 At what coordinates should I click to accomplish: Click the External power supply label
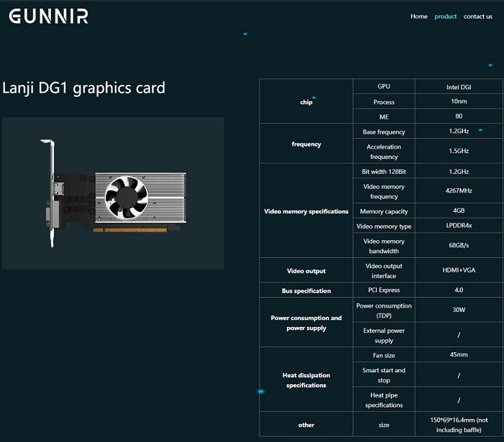[384, 336]
